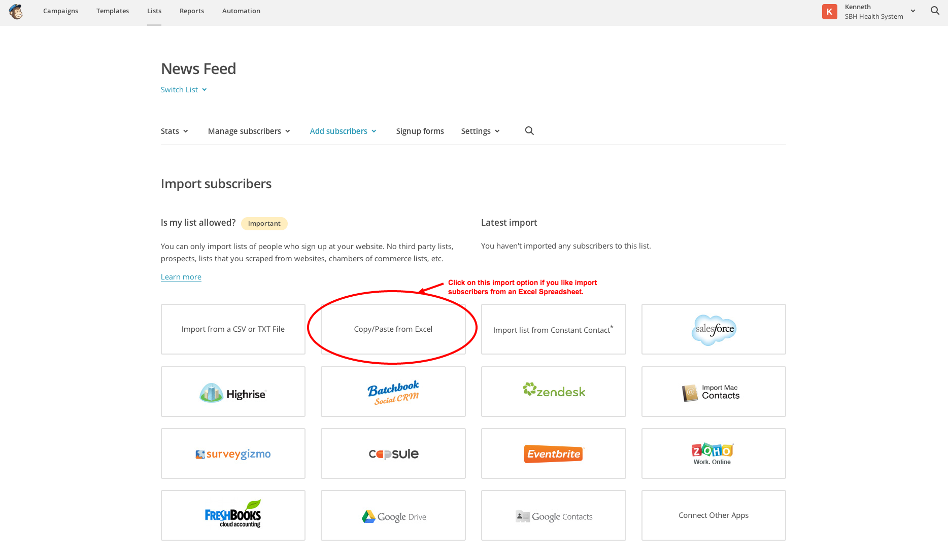Expand the Switch List dropdown

tap(184, 90)
